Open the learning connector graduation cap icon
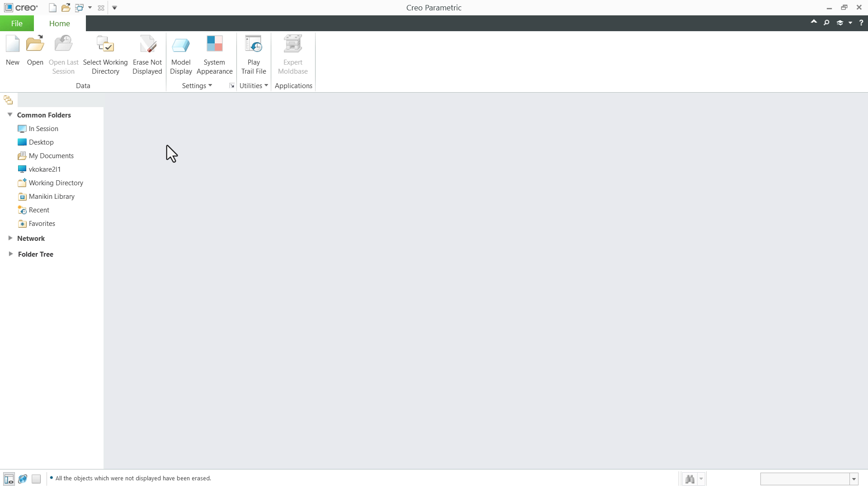868x488 pixels. pos(840,23)
